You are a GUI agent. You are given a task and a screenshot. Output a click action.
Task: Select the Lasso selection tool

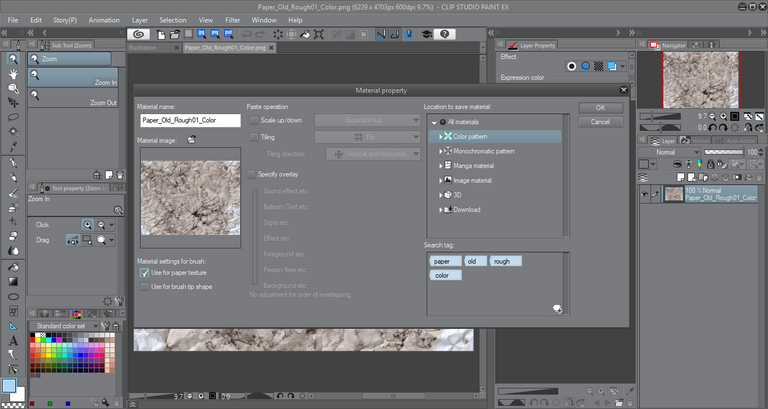(x=13, y=117)
